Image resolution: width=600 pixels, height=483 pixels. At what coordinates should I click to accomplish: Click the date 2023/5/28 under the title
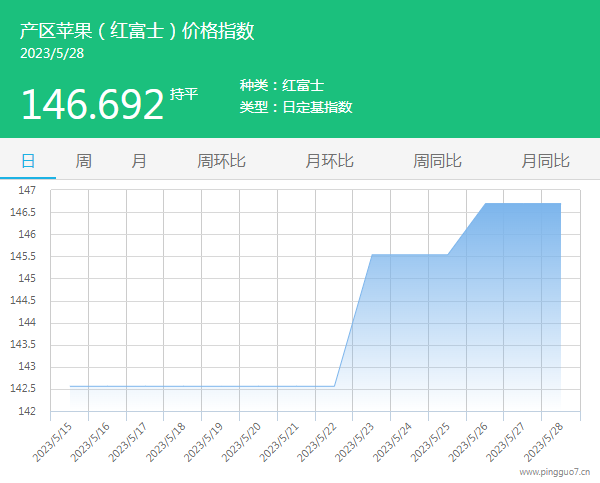point(52,53)
